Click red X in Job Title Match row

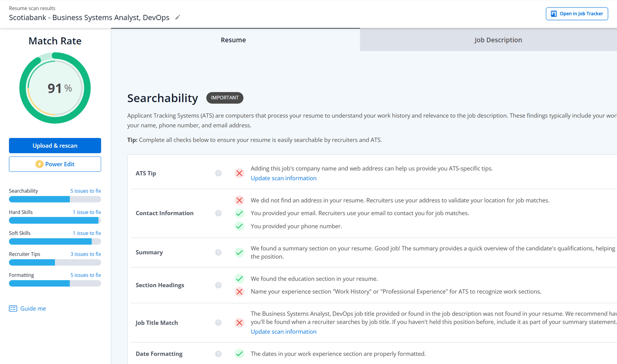pos(239,322)
